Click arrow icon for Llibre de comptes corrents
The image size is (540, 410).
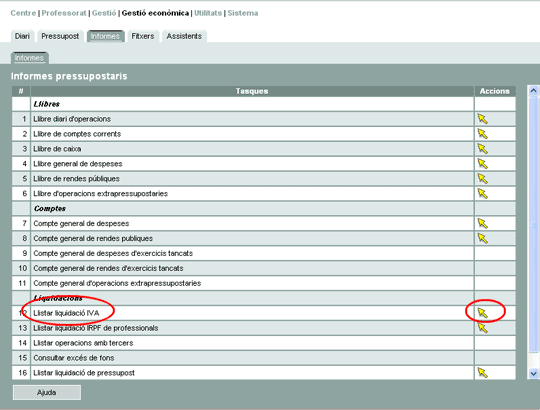click(483, 134)
